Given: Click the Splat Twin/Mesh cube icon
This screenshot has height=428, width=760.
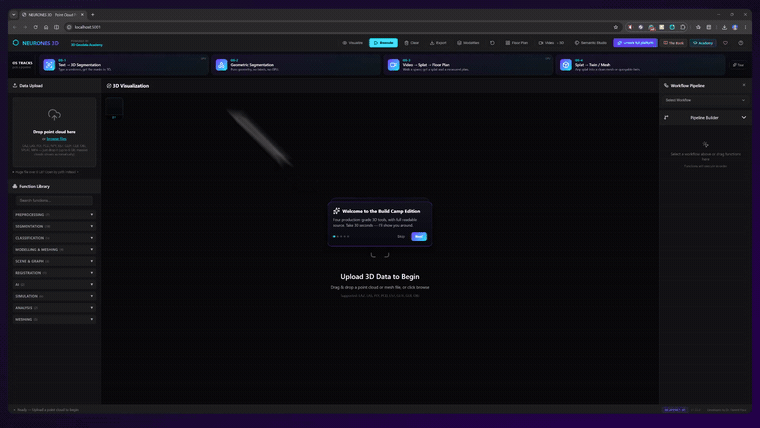Looking at the screenshot, I should point(566,64).
